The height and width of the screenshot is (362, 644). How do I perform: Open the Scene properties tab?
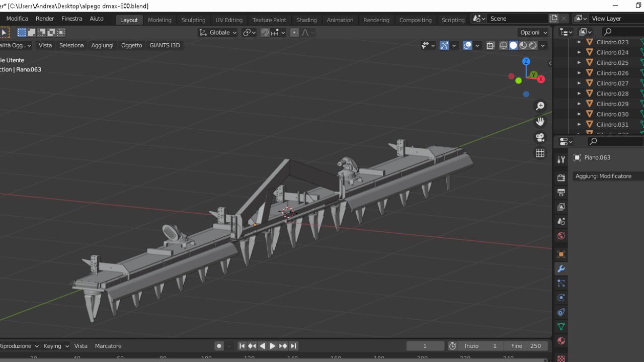[561, 221]
